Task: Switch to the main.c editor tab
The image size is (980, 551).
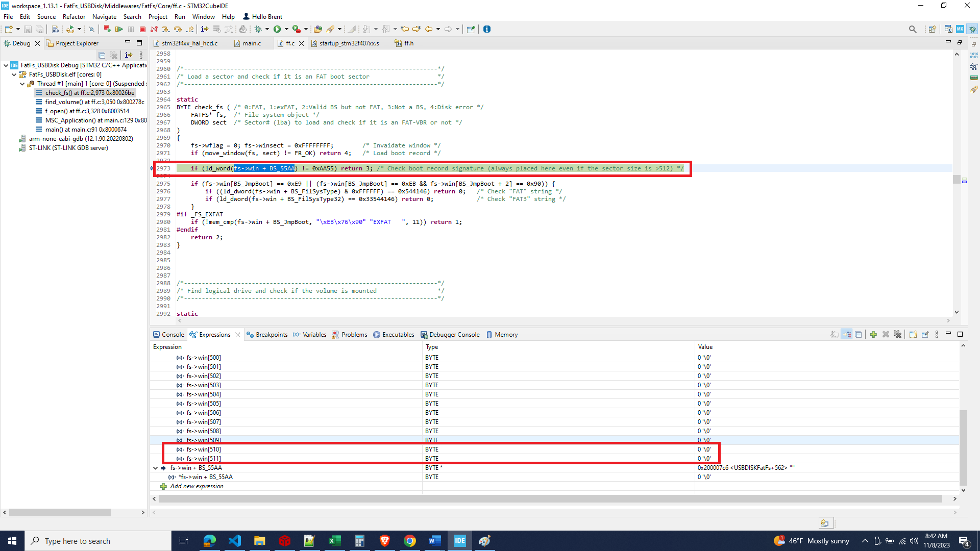Action: point(252,43)
